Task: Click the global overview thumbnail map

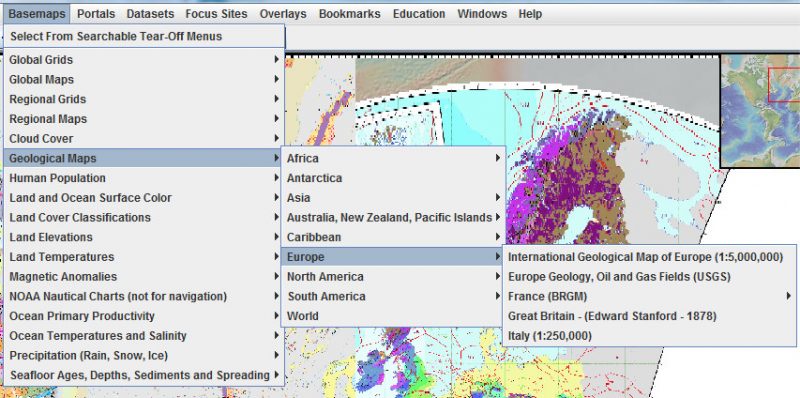Action: pyautogui.click(x=760, y=111)
